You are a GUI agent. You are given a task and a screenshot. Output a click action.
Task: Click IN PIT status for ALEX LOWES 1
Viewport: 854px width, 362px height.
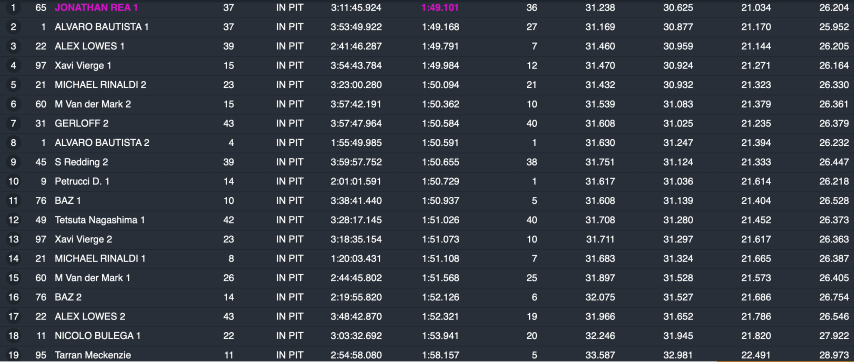[290, 46]
